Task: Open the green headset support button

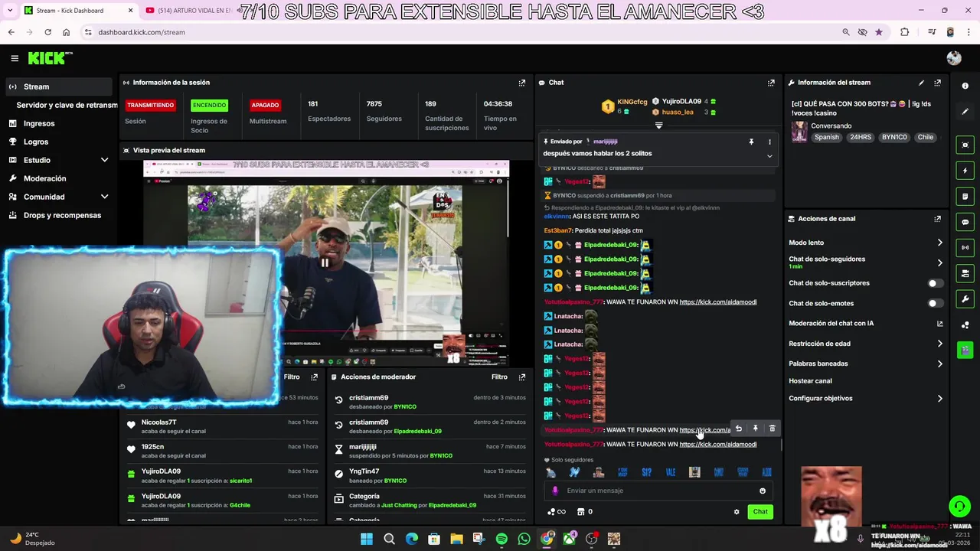Action: click(x=959, y=506)
